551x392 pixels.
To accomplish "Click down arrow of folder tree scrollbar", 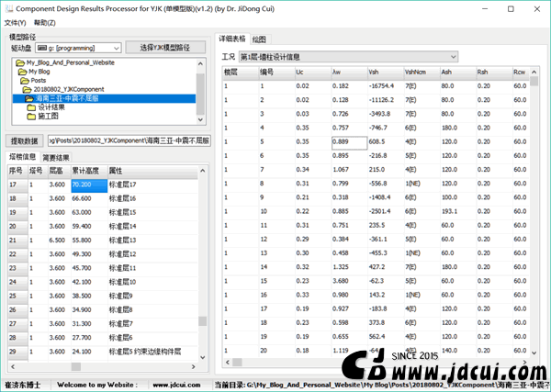I will tap(200, 119).
